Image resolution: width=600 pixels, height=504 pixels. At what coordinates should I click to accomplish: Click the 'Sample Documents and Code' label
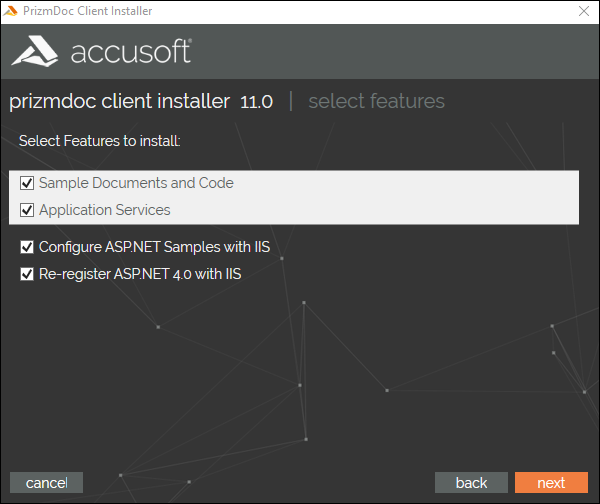click(x=136, y=183)
